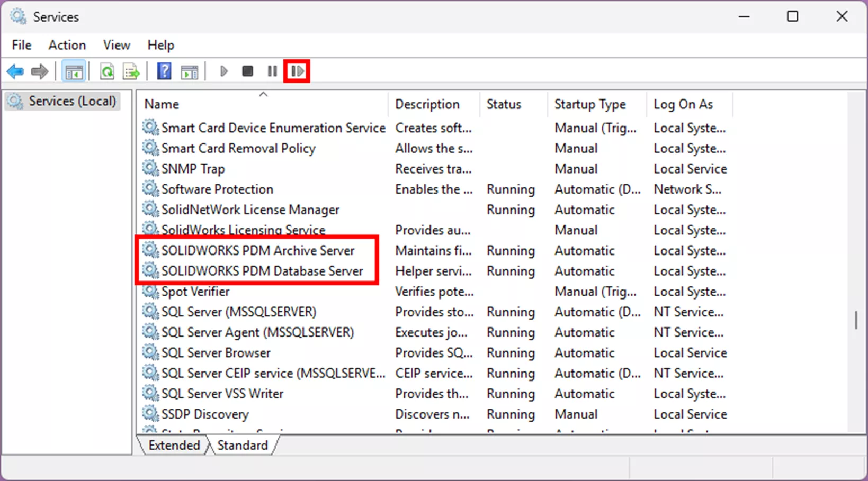This screenshot has height=481, width=868.
Task: Click the Stop Service square icon
Action: [247, 71]
